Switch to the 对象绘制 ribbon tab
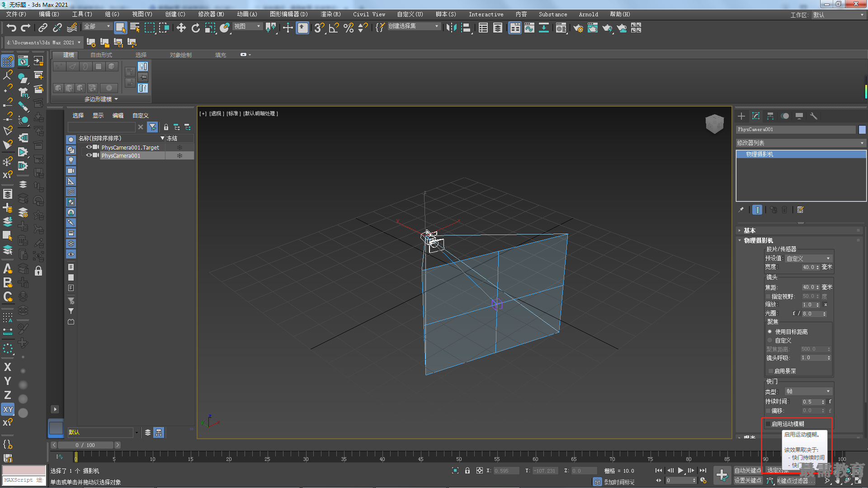868x488 pixels. coord(181,55)
